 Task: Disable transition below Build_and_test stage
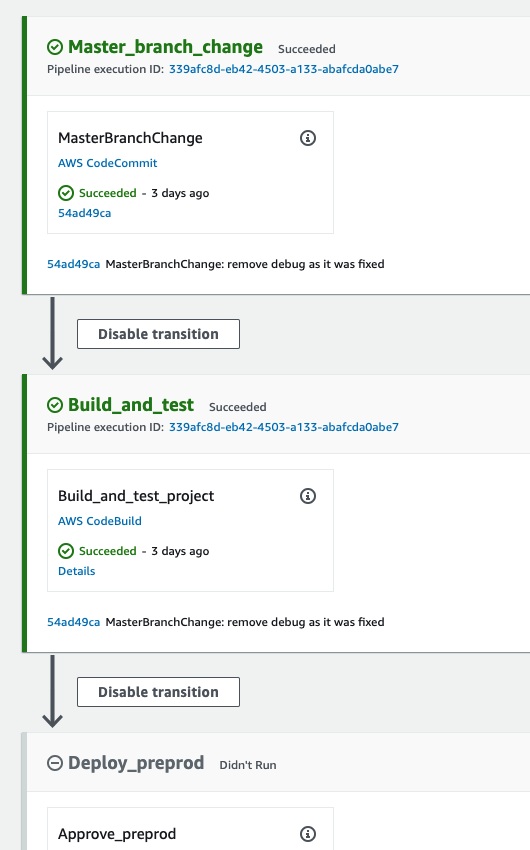[x=158, y=692]
